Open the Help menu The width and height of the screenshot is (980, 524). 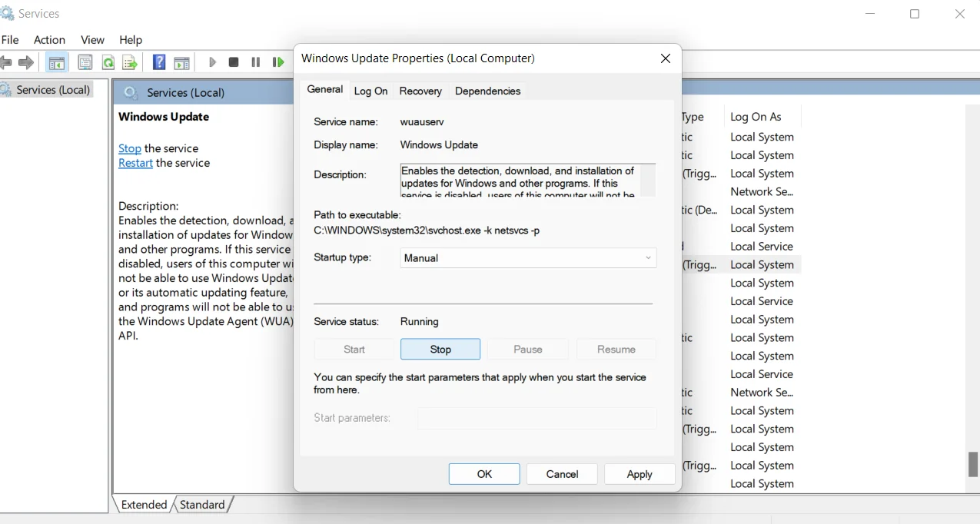coord(131,40)
